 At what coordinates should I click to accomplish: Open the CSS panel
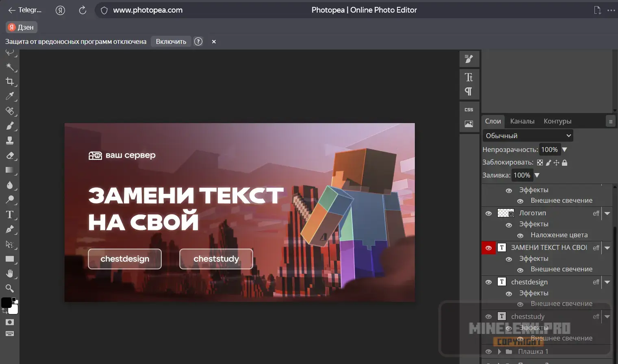click(x=468, y=109)
